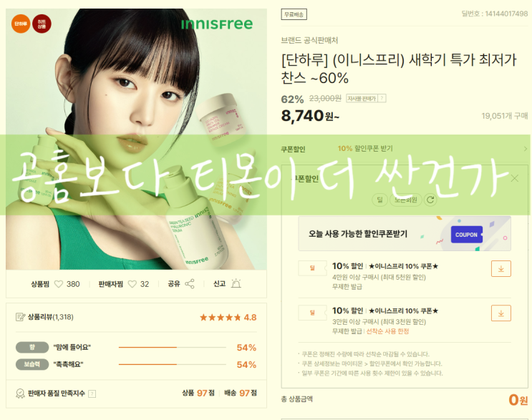Click the 무료배송 badge
This screenshot has width=532, height=420.
(294, 14)
